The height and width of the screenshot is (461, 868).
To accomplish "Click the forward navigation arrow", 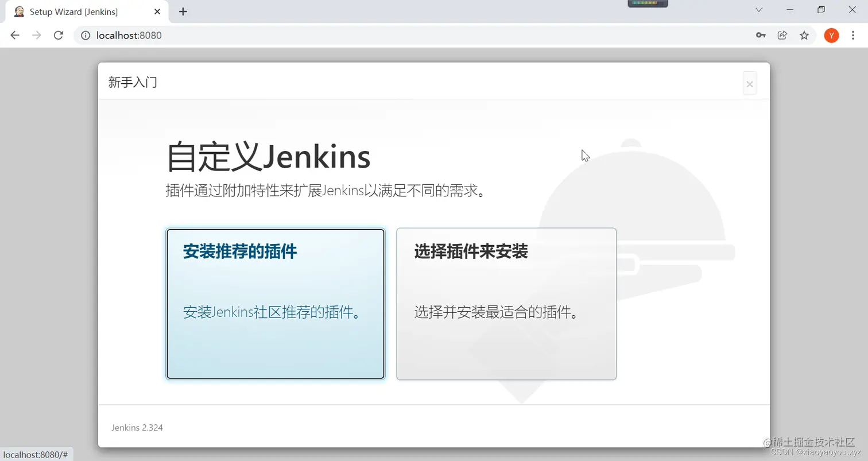I will [x=36, y=35].
